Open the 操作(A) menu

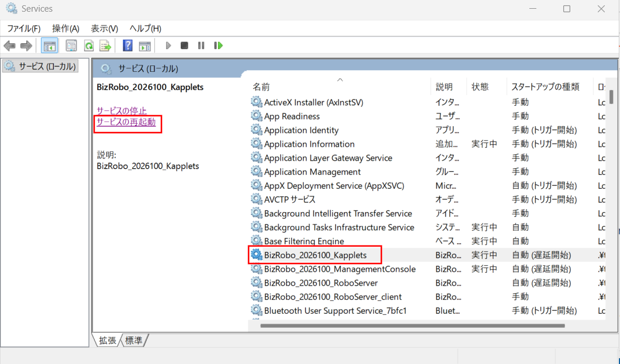[x=66, y=29]
